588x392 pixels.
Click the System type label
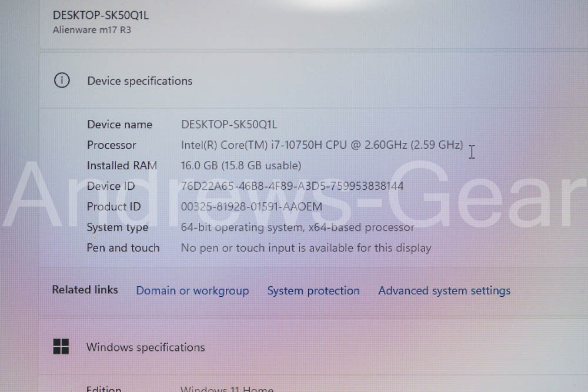tap(118, 227)
